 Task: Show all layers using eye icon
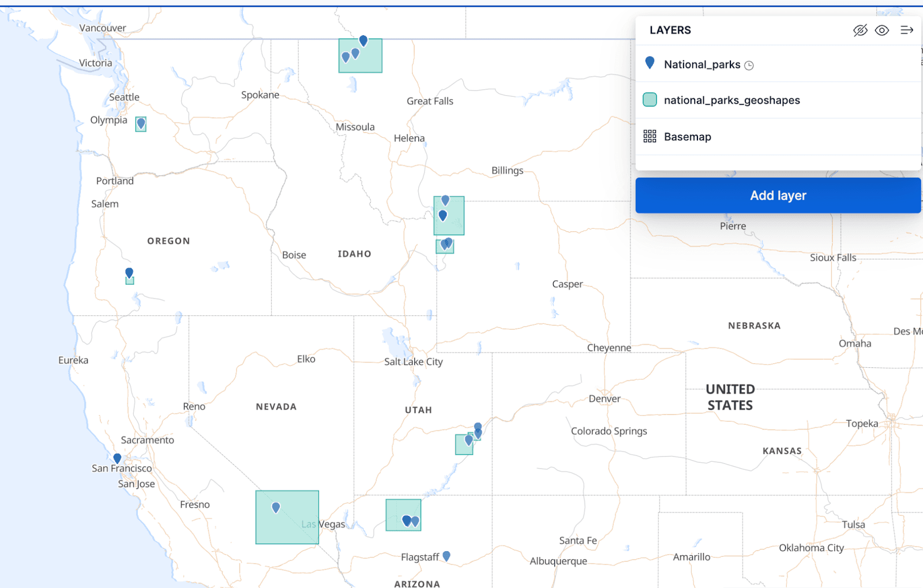point(881,31)
